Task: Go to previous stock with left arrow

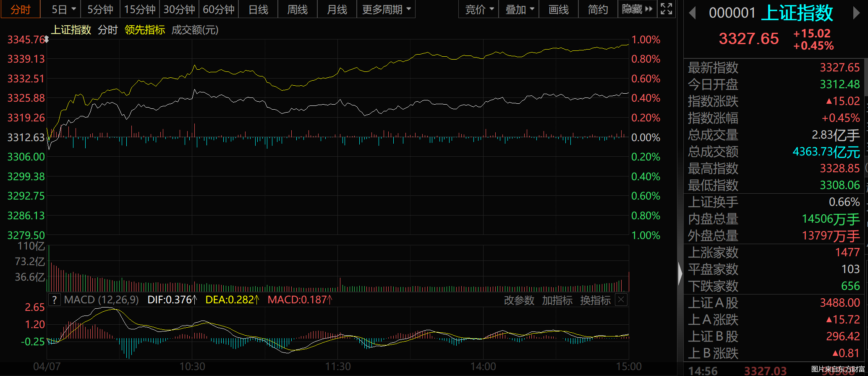Action: [693, 13]
